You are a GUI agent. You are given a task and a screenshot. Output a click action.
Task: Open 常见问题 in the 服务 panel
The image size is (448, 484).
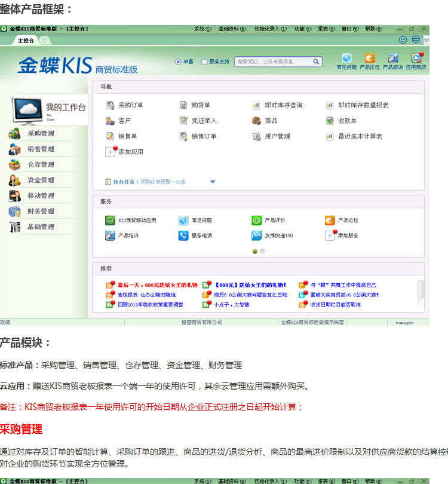coord(183,220)
